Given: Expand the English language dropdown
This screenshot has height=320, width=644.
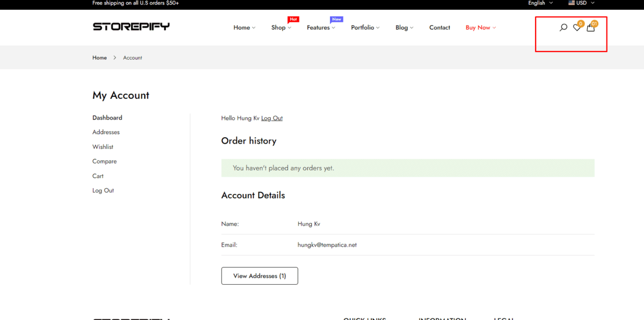Looking at the screenshot, I should [540, 3].
